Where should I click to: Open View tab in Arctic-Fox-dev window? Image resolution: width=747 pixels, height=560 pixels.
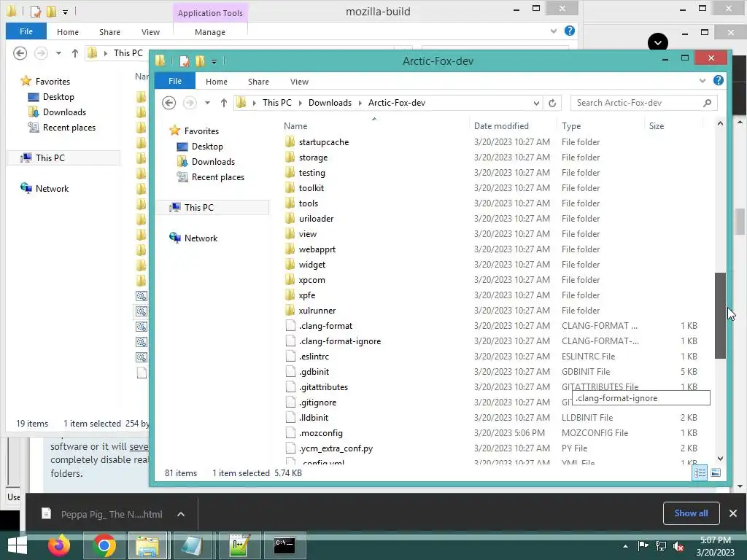pyautogui.click(x=299, y=82)
